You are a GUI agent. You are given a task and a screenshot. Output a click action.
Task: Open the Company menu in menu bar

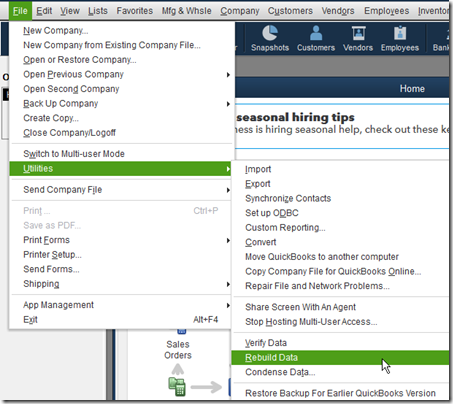click(240, 11)
